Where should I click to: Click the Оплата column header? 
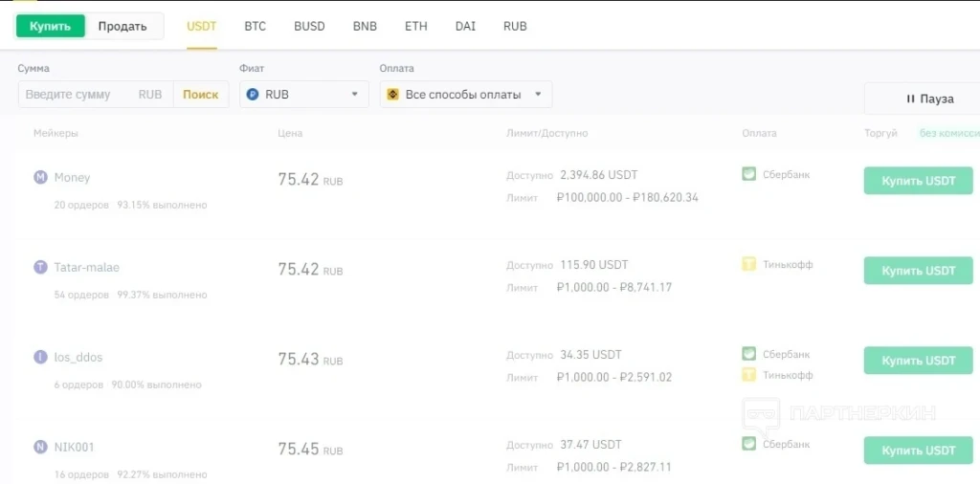pos(759,133)
